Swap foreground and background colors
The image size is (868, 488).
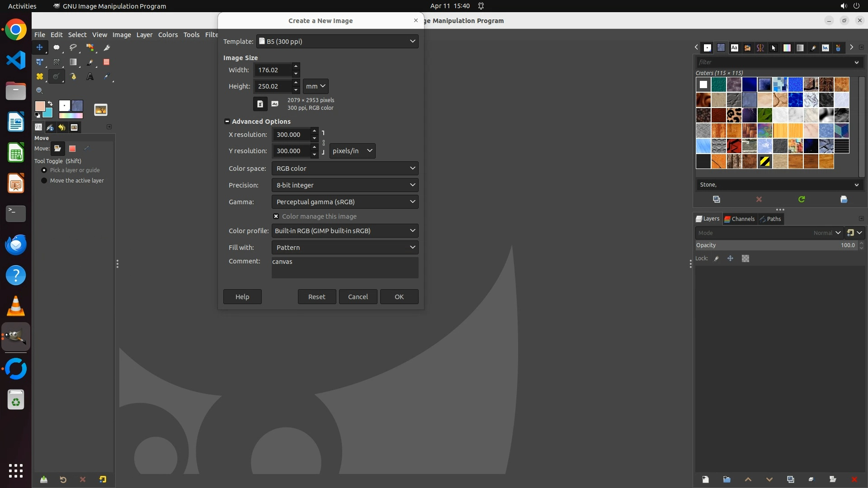pyautogui.click(x=50, y=103)
